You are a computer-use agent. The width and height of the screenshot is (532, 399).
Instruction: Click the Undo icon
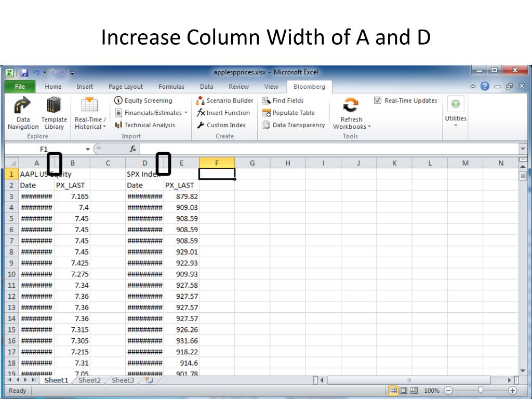36,72
